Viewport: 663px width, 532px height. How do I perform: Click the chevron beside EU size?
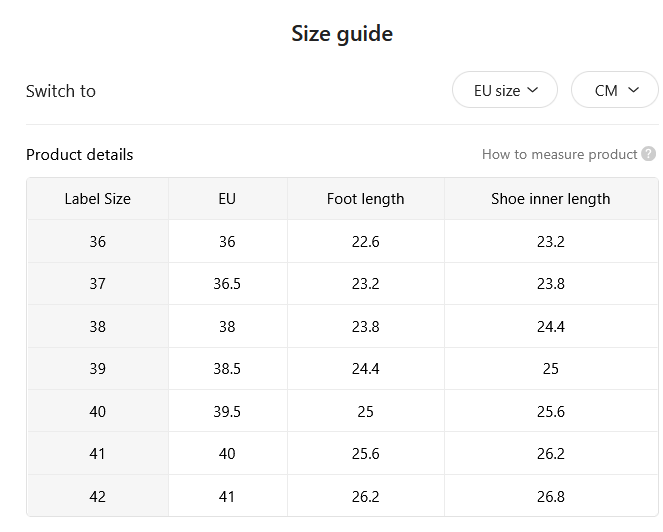533,90
